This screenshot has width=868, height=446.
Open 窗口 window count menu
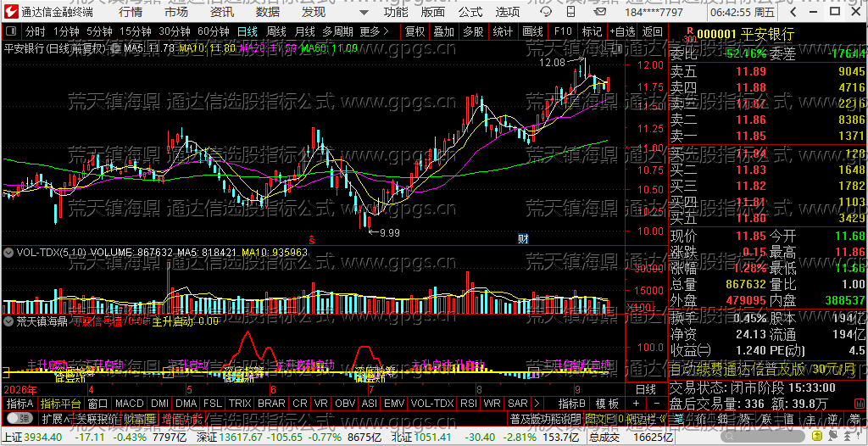pyautogui.click(x=98, y=404)
